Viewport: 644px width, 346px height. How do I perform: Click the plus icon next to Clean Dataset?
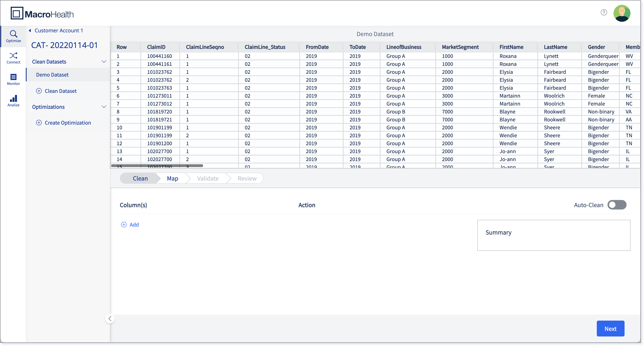(39, 91)
